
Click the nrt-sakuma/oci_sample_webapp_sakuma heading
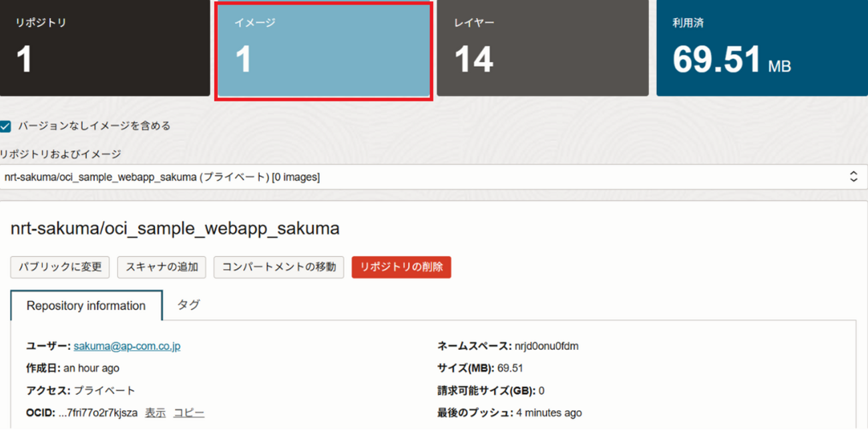click(x=175, y=228)
